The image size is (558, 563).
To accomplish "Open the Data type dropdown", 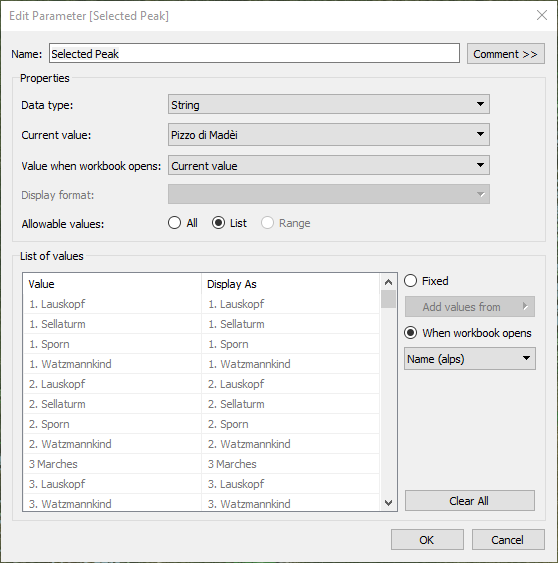I will pos(329,104).
